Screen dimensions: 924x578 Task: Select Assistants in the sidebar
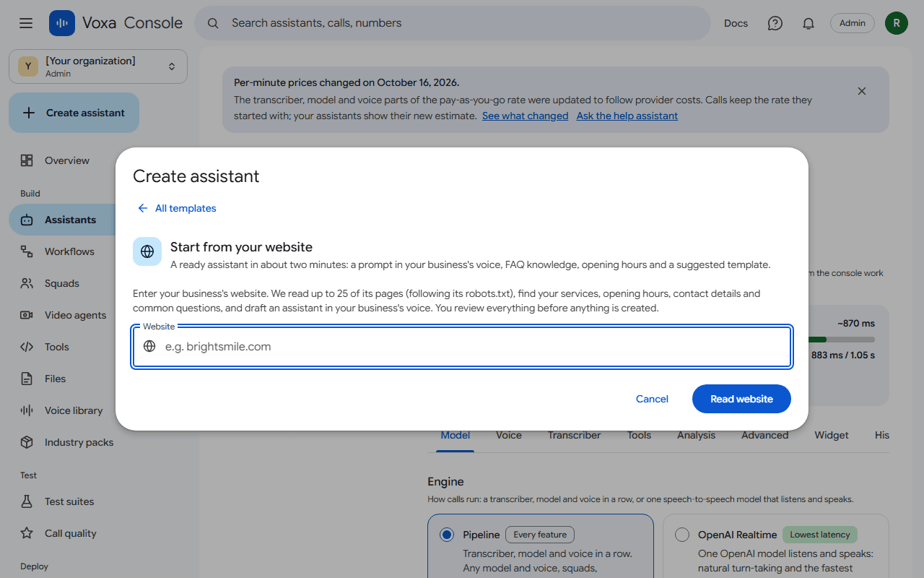62,220
